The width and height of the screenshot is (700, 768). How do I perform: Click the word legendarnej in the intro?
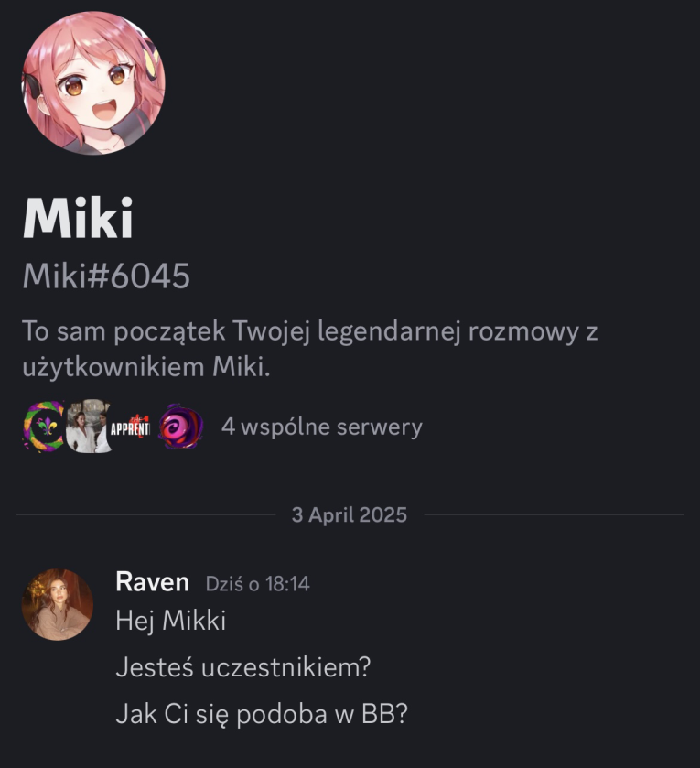pos(389,331)
